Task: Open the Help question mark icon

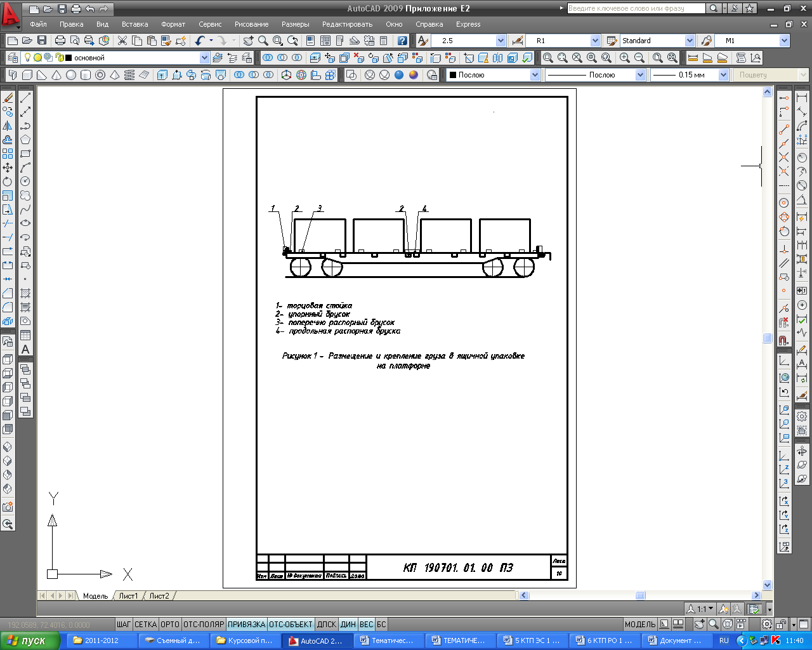Action: [402, 41]
